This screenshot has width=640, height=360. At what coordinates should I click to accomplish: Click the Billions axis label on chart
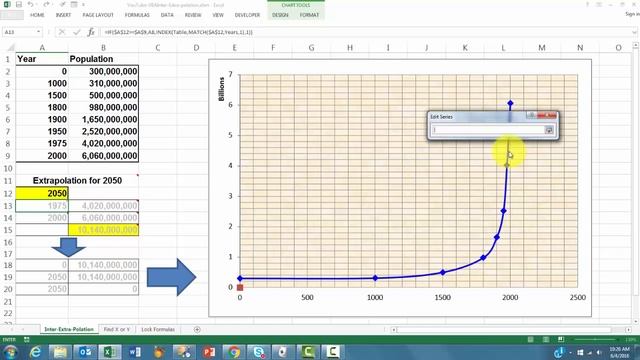click(221, 89)
